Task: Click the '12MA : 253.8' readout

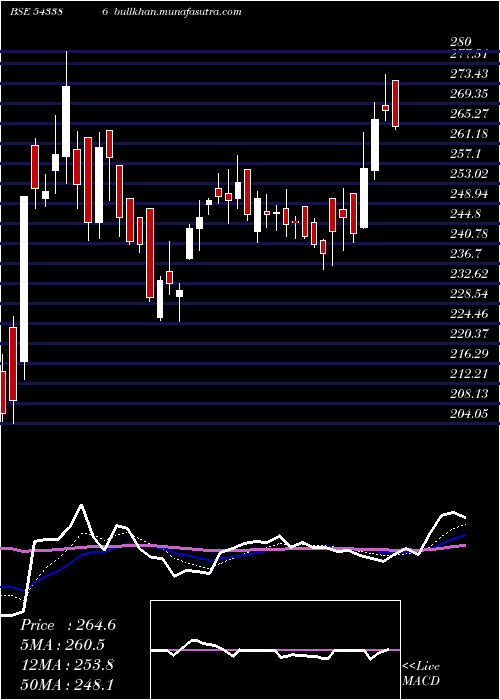Action: tap(67, 665)
